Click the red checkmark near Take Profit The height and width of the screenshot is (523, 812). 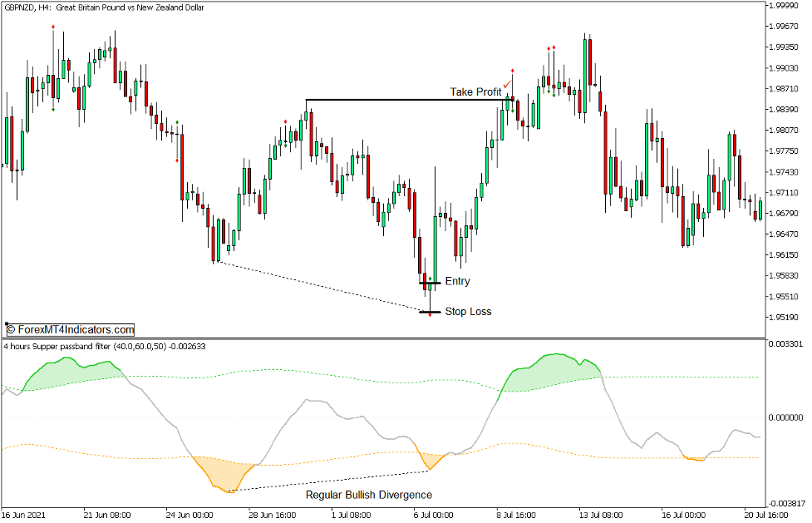click(x=507, y=84)
